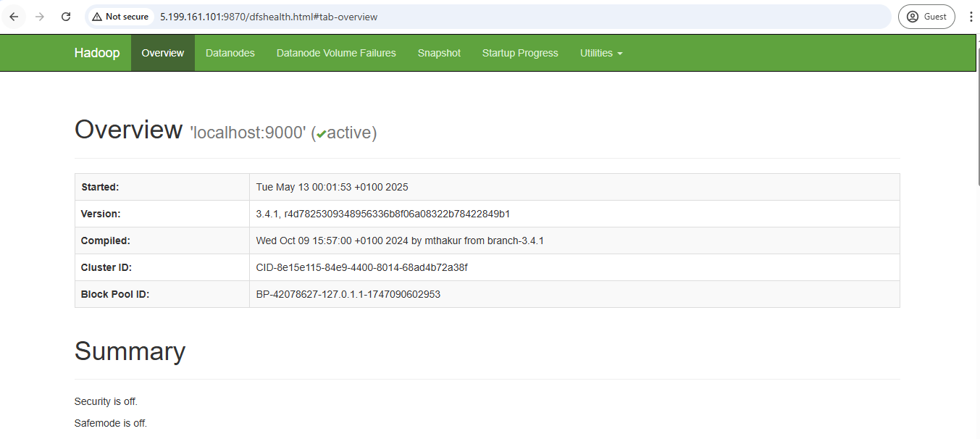Click the browser back arrow
Screen dimensions: 980x439
tap(14, 17)
